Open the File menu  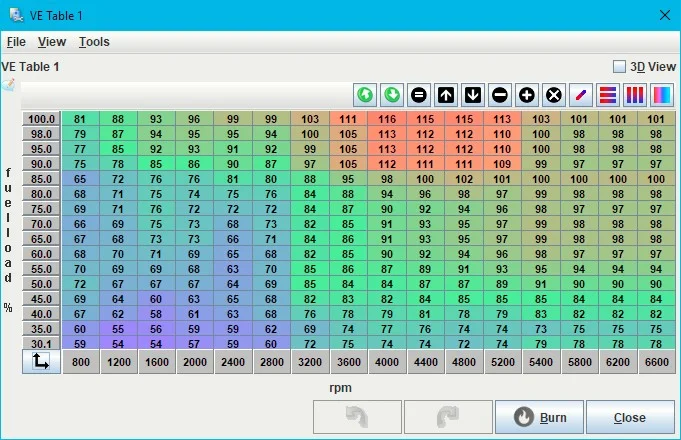click(16, 42)
